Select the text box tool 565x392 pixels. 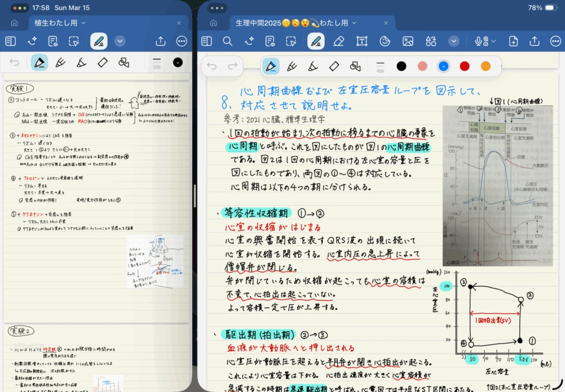pyautogui.click(x=362, y=41)
